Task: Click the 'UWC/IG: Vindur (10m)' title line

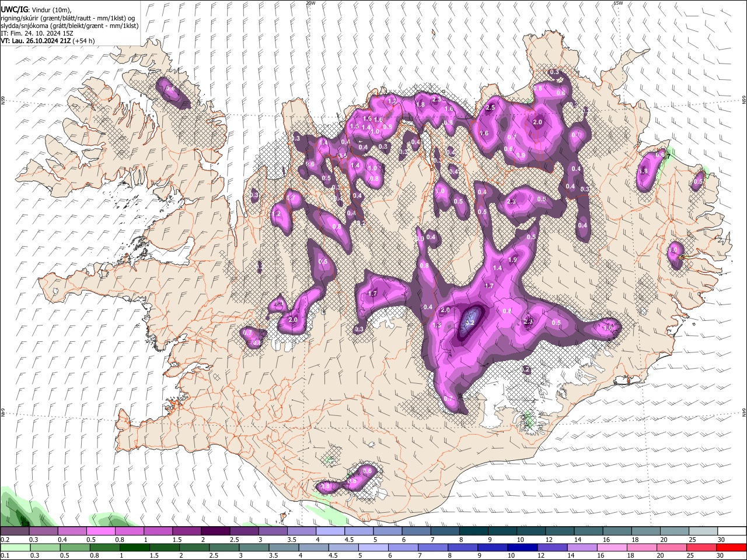Action: coord(36,9)
